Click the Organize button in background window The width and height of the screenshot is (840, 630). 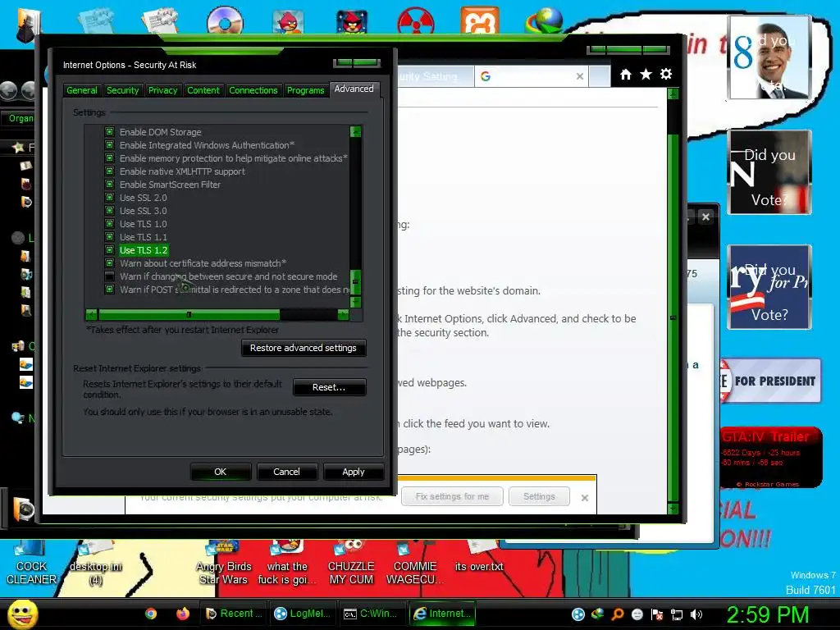click(x=21, y=118)
